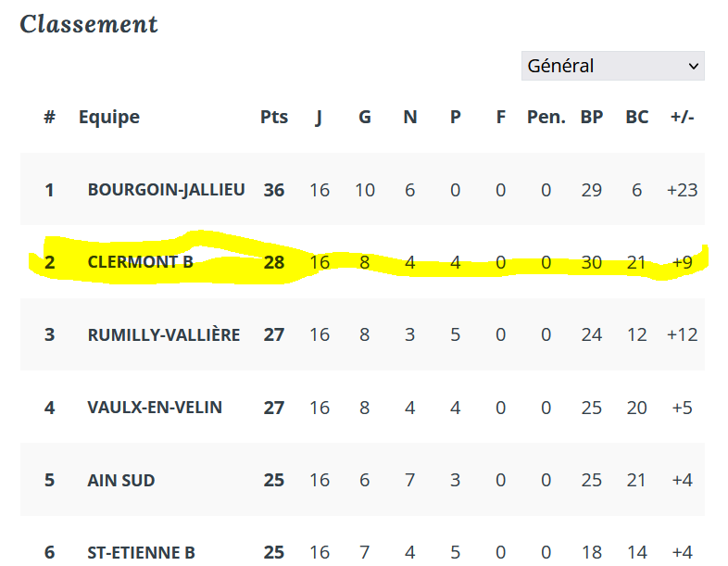Click the +/- goal difference header
728x566 pixels.
click(x=682, y=117)
